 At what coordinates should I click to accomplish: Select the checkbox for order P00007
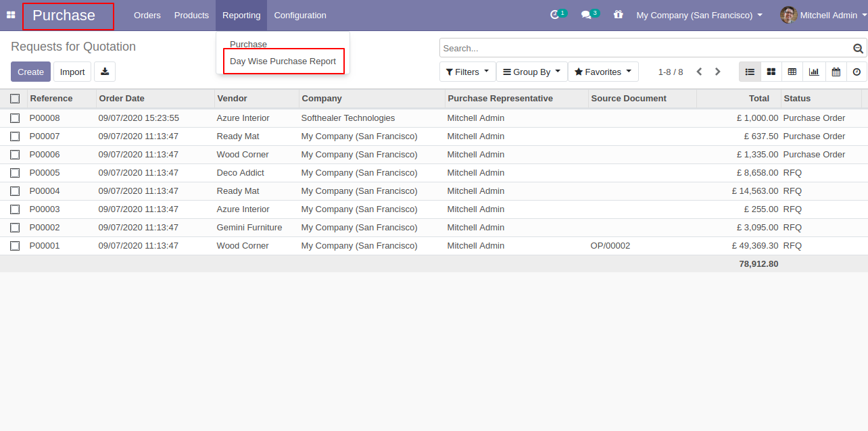(x=15, y=136)
